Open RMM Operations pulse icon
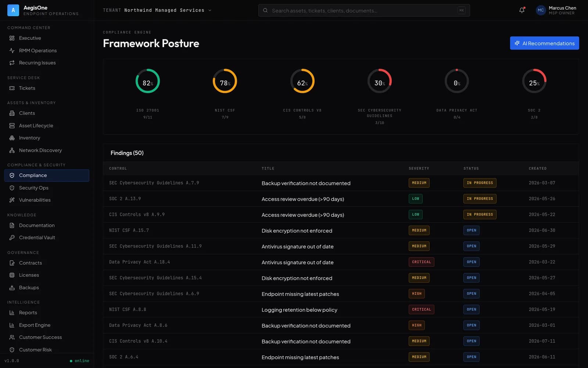Viewport: 588px width, 368px height. (x=12, y=50)
